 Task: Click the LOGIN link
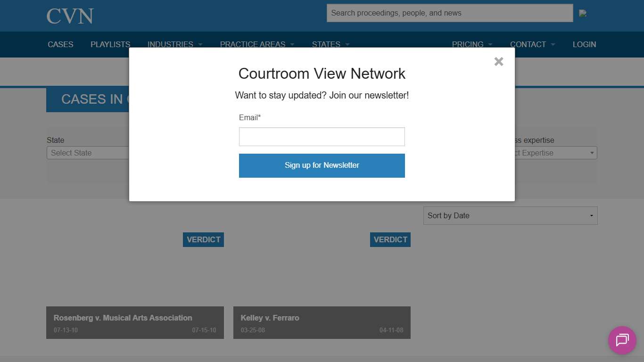[x=585, y=44]
